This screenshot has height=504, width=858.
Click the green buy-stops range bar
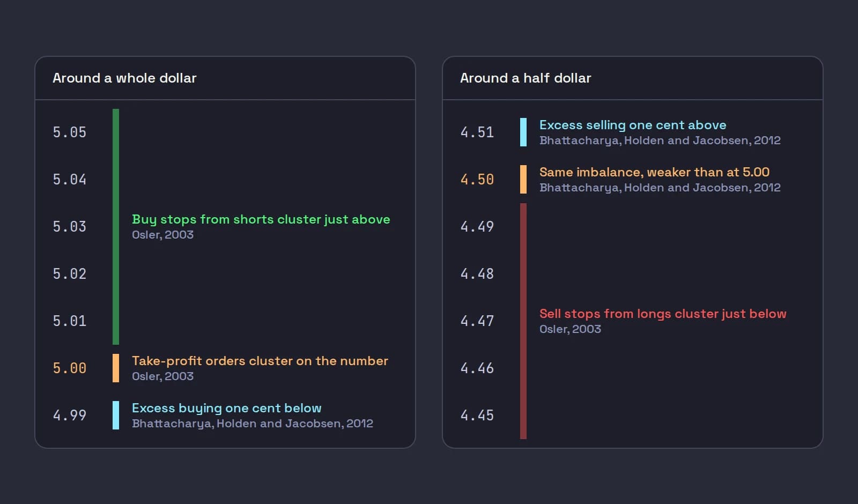click(x=116, y=227)
